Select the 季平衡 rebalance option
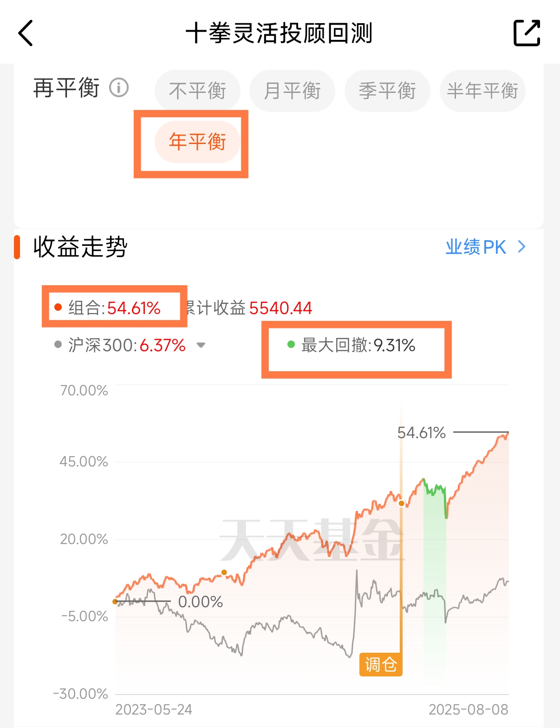 click(x=387, y=91)
